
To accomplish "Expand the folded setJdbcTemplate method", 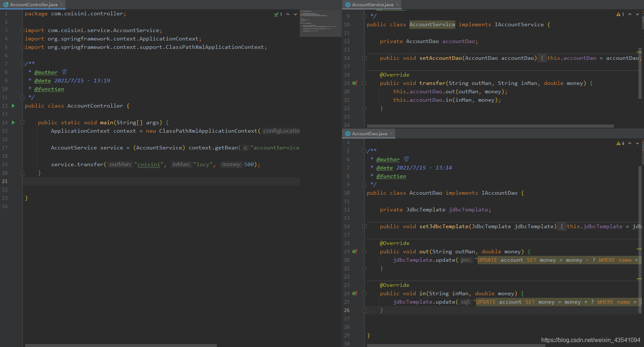I will click(364, 226).
